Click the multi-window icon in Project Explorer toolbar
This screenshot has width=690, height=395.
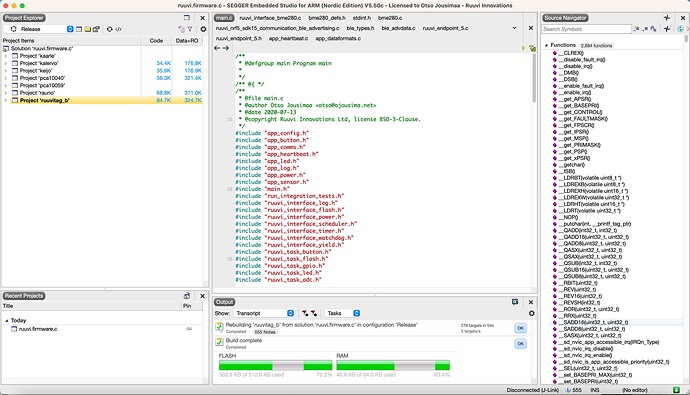pyautogui.click(x=96, y=29)
